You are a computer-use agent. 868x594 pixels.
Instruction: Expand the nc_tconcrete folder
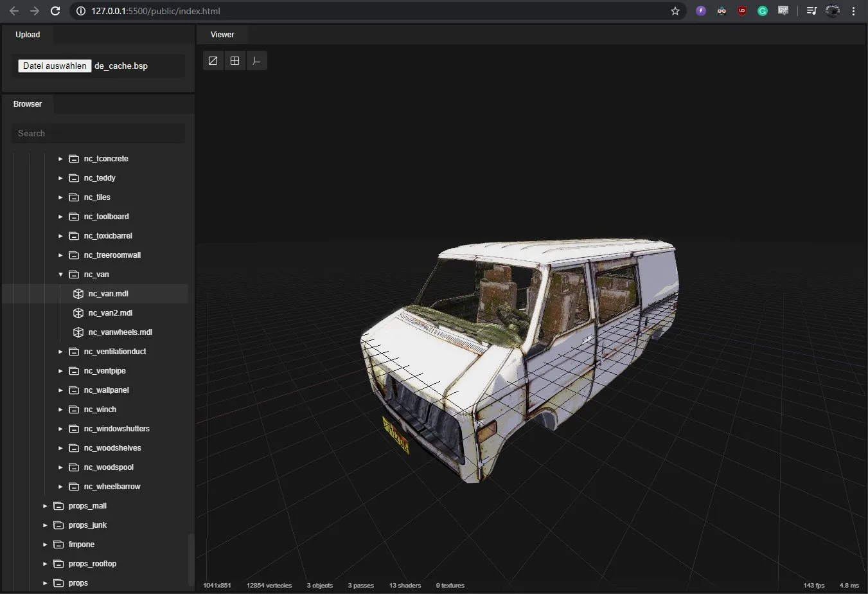[x=60, y=159]
